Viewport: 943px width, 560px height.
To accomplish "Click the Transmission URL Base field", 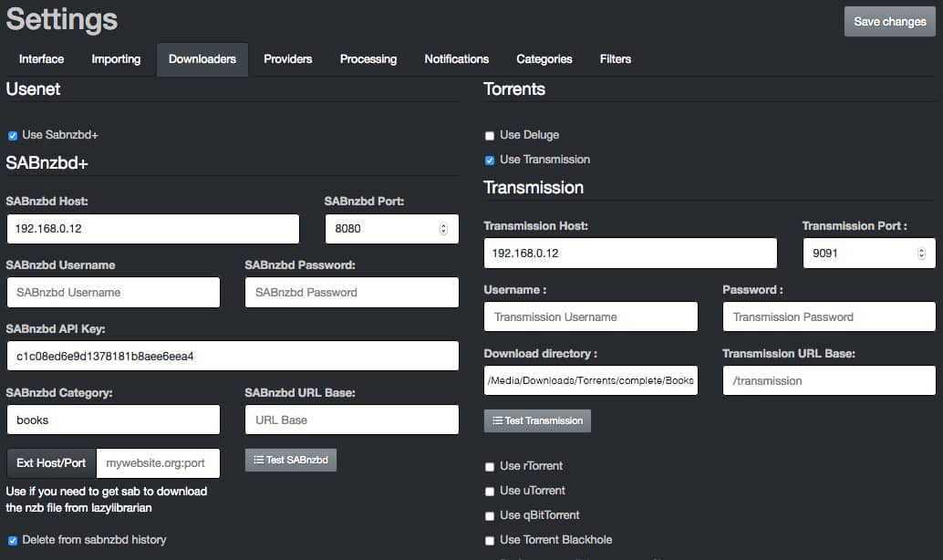I will pos(829,380).
